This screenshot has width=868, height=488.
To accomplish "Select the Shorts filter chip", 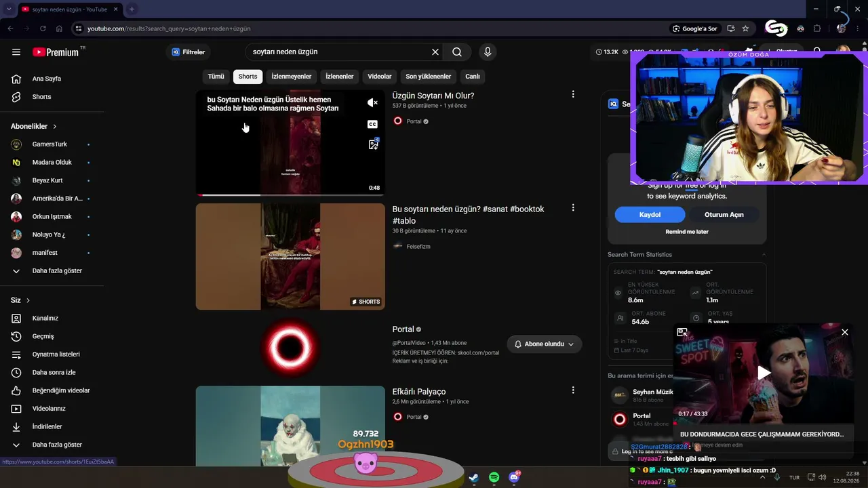I will tap(248, 77).
